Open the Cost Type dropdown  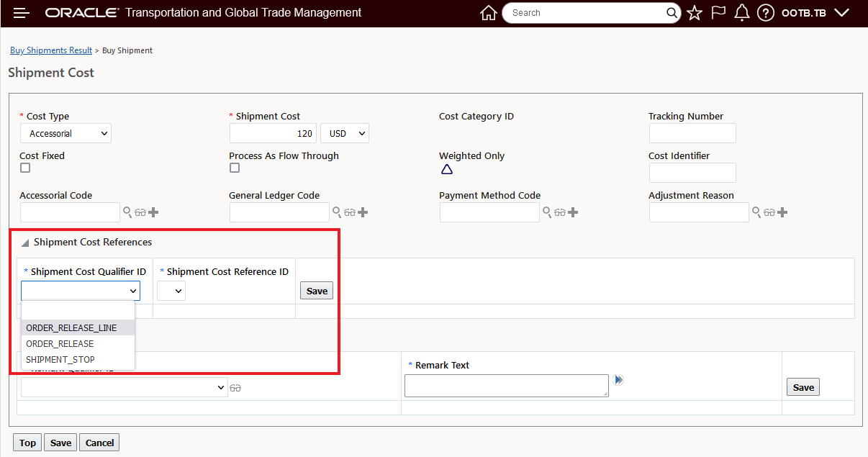click(x=65, y=133)
